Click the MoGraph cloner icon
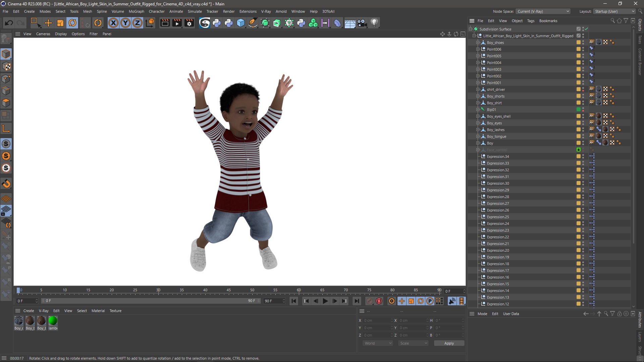The height and width of the screenshot is (362, 644). point(313,23)
